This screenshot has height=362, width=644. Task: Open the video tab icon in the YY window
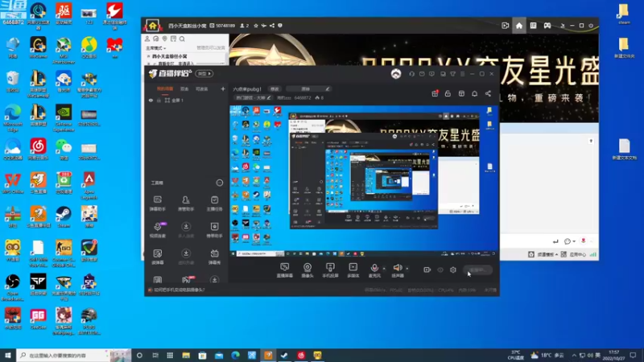(506, 26)
